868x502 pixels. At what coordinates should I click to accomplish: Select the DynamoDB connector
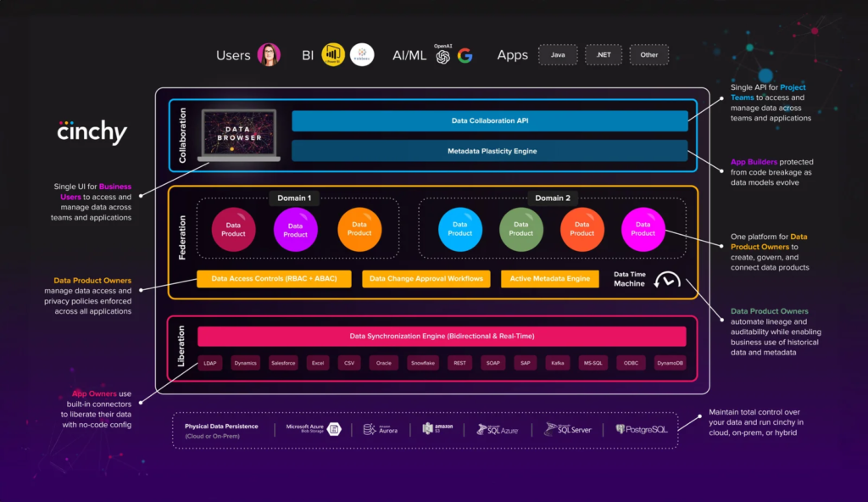(670, 364)
